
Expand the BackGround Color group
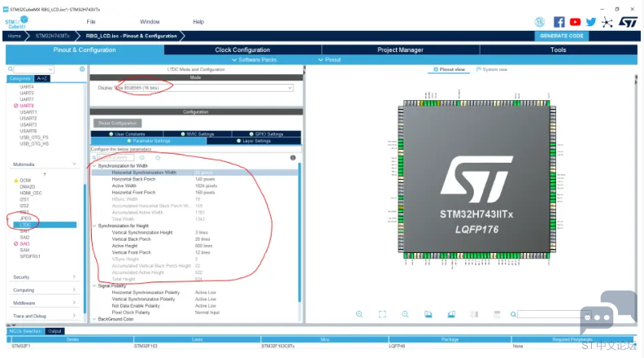click(94, 320)
